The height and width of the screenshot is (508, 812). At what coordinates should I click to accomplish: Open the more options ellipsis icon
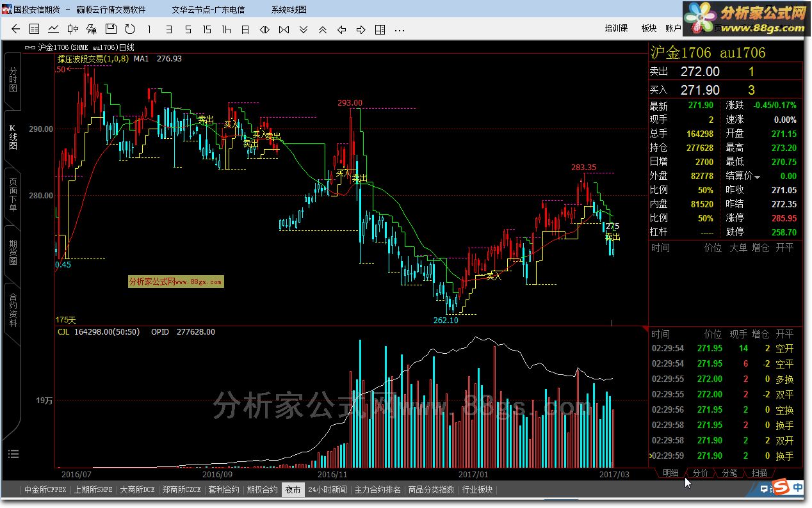400,30
